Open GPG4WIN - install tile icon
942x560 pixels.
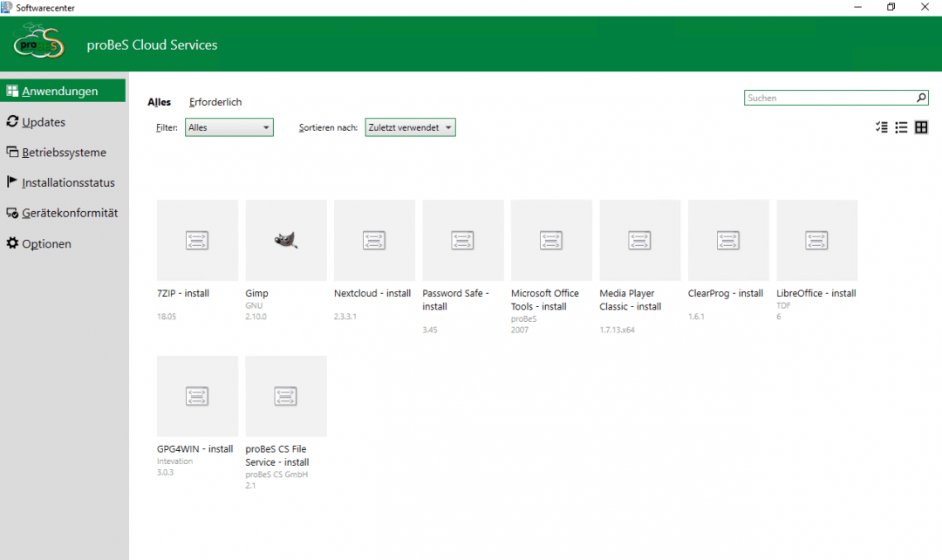197,396
